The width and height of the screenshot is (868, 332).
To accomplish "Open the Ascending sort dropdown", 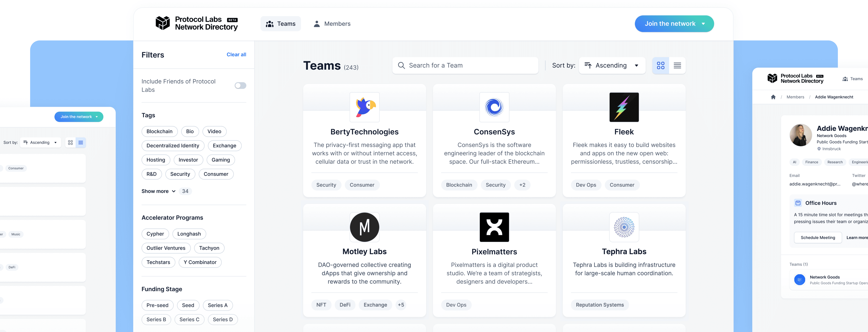I will click(x=612, y=65).
